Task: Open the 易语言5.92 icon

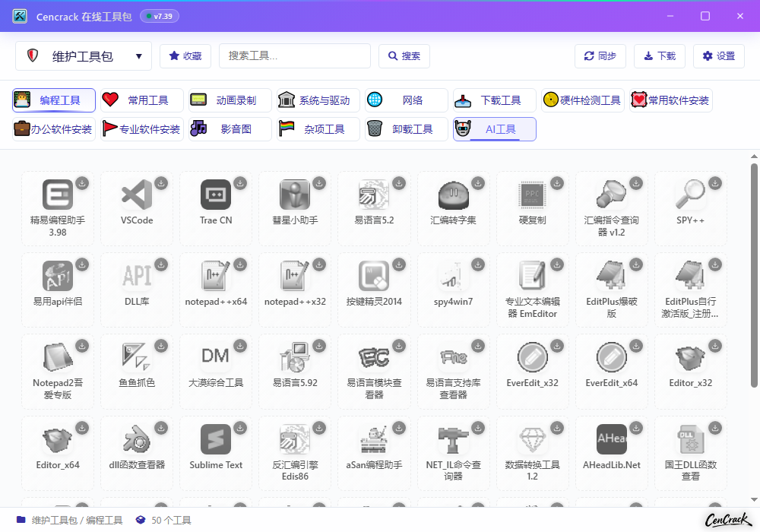Action: tap(295, 357)
